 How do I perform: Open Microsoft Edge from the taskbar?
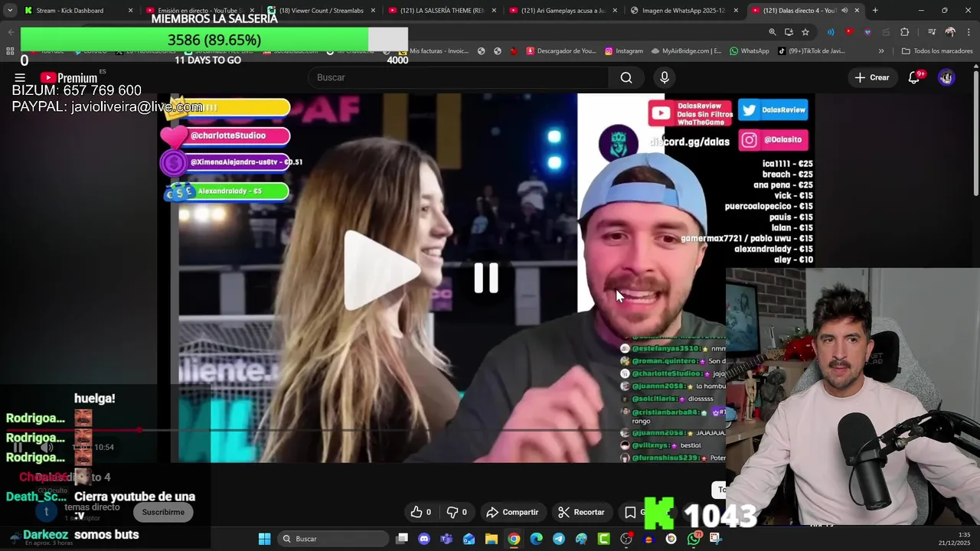[536, 539]
